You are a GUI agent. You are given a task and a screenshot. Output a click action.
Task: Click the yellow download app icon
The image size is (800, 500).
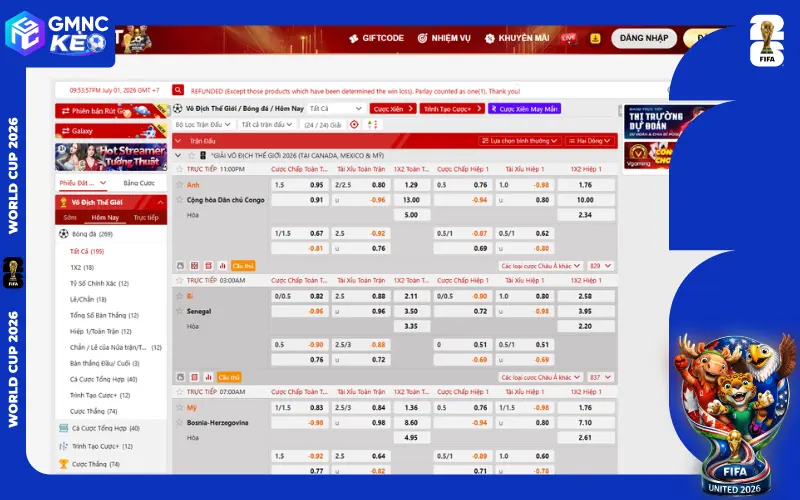click(595, 38)
